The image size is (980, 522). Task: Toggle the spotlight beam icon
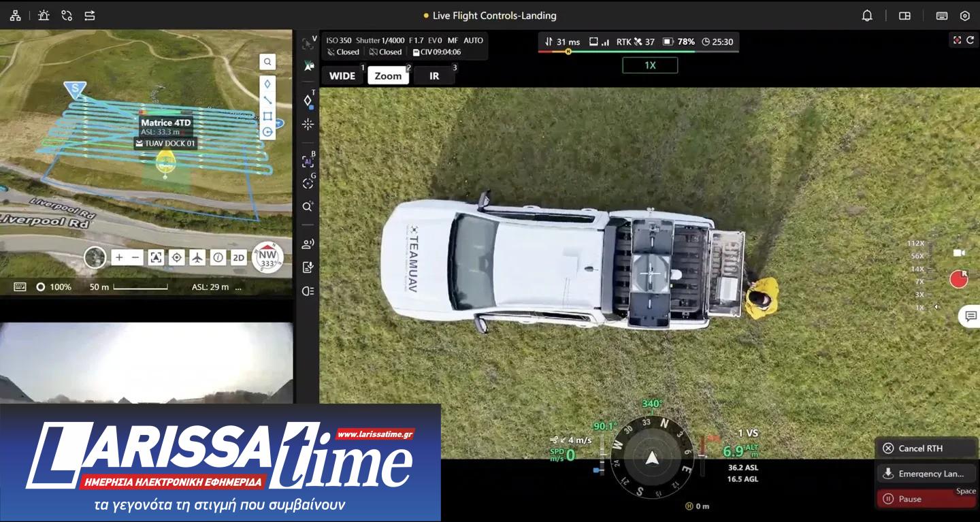(308, 291)
